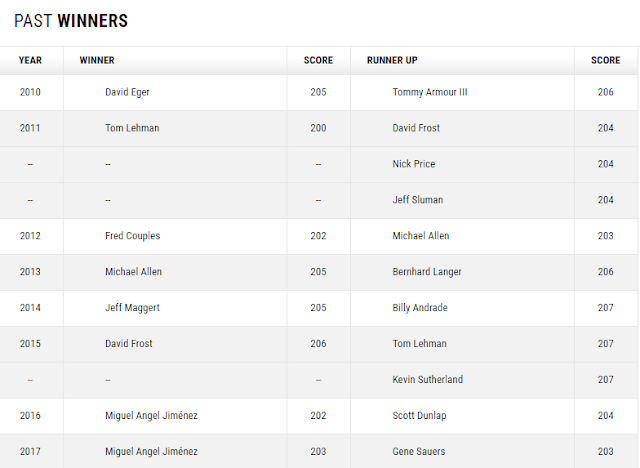Screen dimensions: 640x468
Task: Click Tom Lehman's winning score 200
Action: pyautogui.click(x=318, y=128)
